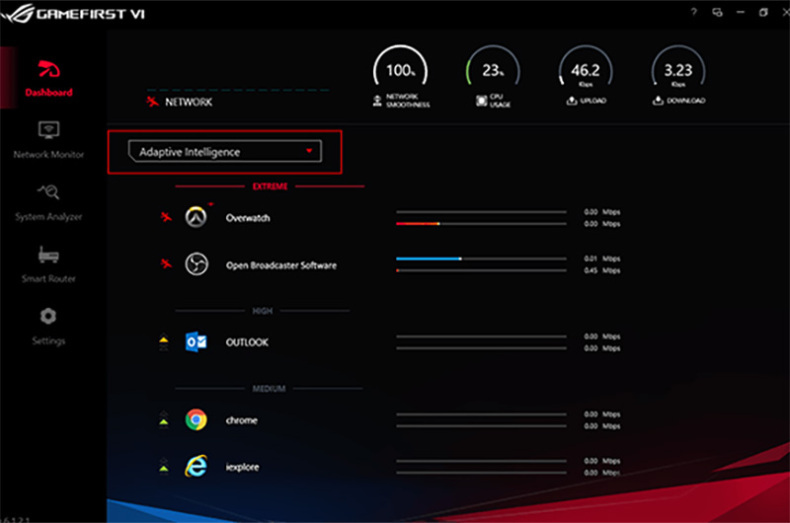
Task: Restore down the GameFirst VI window
Action: (x=764, y=12)
